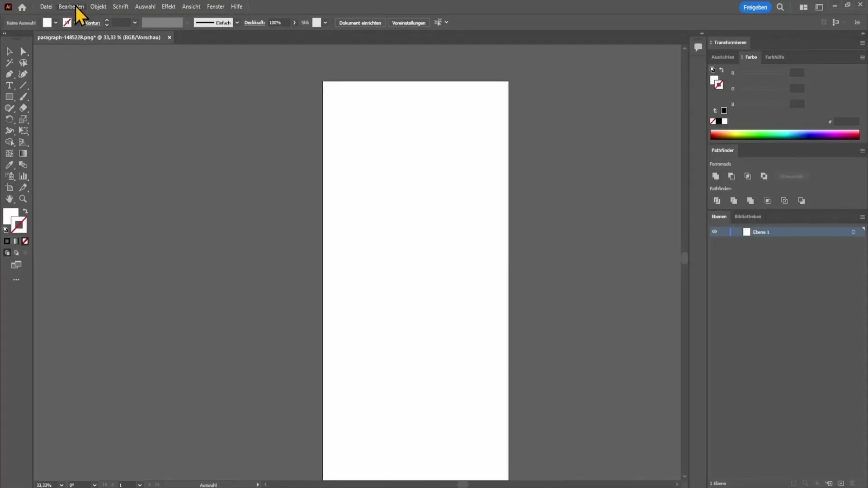This screenshot has width=868, height=488.
Task: Select the Gradient tool
Action: click(x=24, y=154)
